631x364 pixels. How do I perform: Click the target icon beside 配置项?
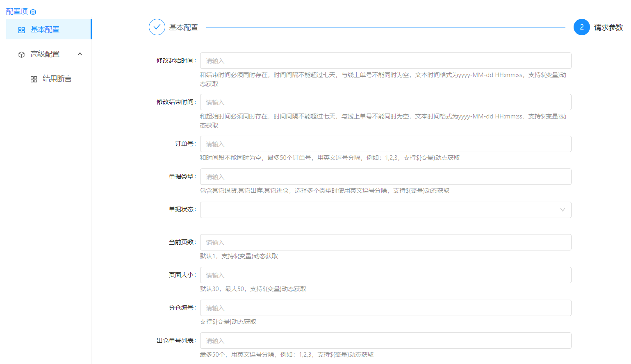33,12
